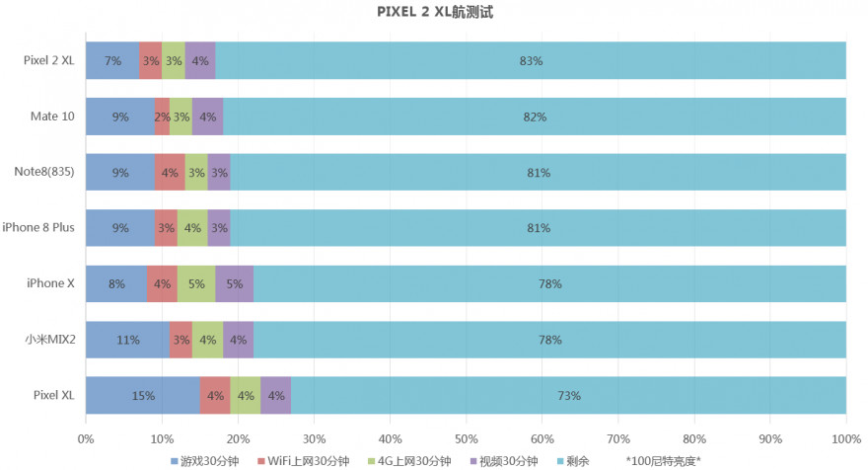
Task: Select the *100尼特亮度* legend note
Action: click(663, 461)
